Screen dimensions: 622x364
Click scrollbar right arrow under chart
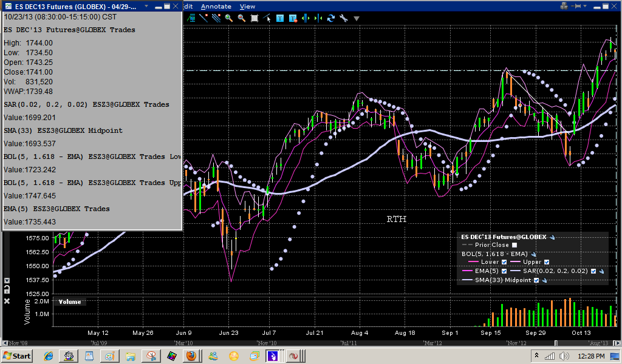pyautogui.click(x=619, y=343)
